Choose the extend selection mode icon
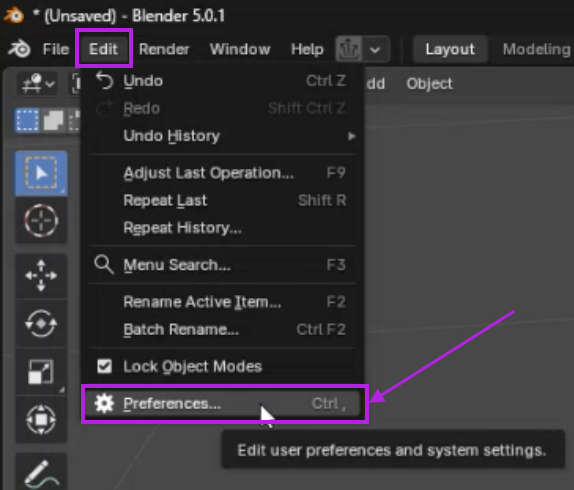This screenshot has height=490, width=574. [53, 120]
